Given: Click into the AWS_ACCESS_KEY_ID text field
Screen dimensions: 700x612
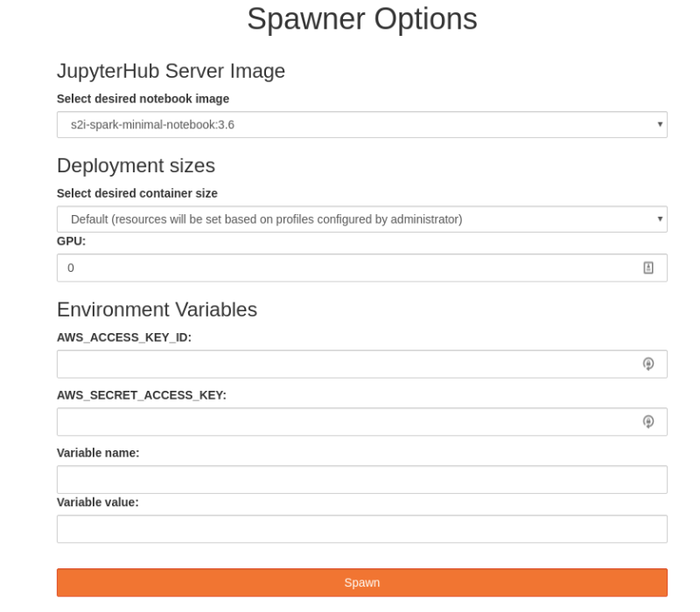Looking at the screenshot, I should [341, 364].
